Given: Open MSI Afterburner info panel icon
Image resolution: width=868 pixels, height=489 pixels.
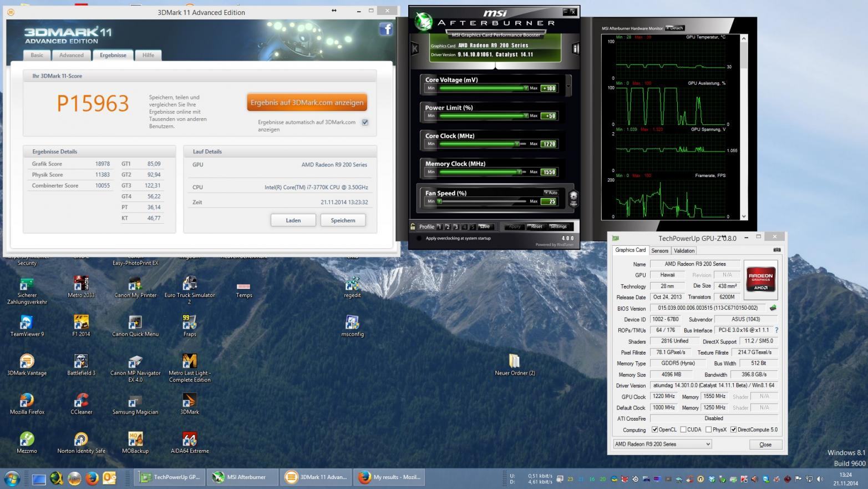Looking at the screenshot, I should point(575,48).
